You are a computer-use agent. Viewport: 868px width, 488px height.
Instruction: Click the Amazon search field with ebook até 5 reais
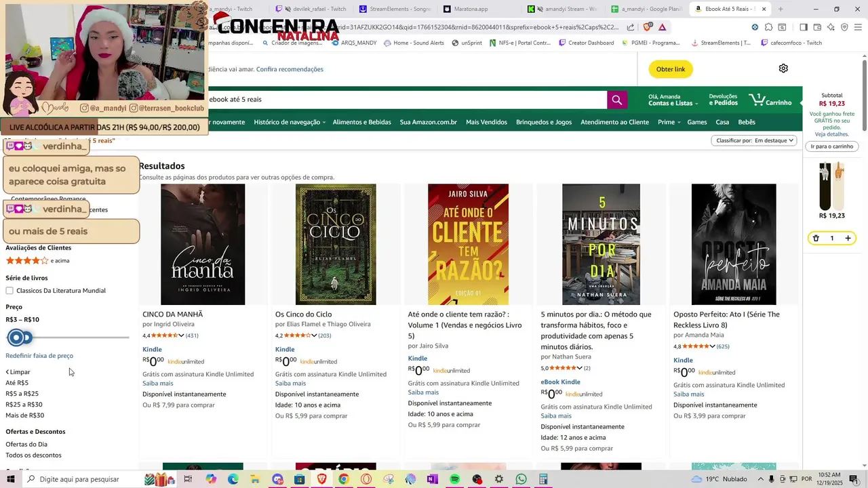(407, 100)
